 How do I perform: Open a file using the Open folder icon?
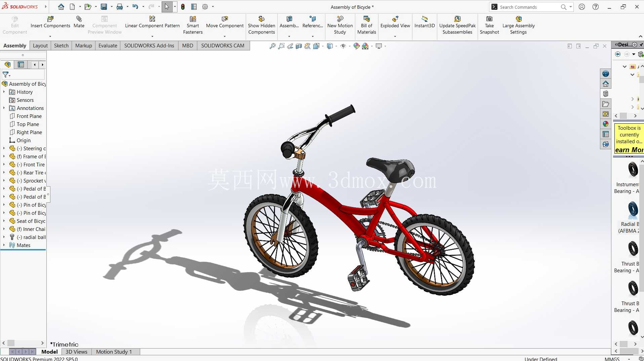88,7
